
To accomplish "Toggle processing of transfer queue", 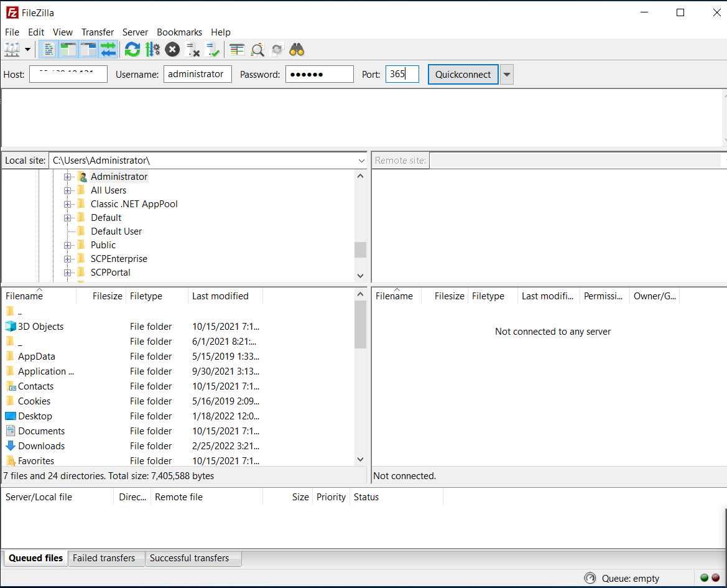I will click(152, 49).
